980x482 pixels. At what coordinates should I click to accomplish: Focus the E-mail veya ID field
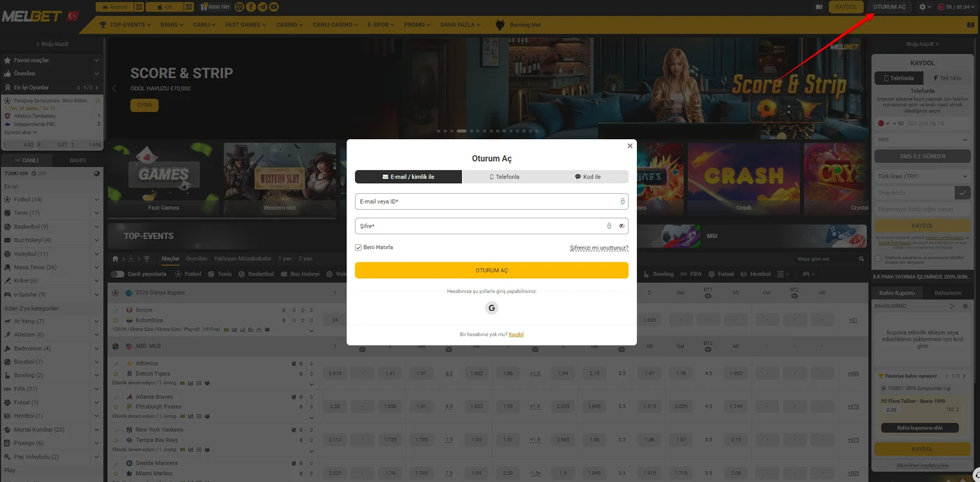491,201
